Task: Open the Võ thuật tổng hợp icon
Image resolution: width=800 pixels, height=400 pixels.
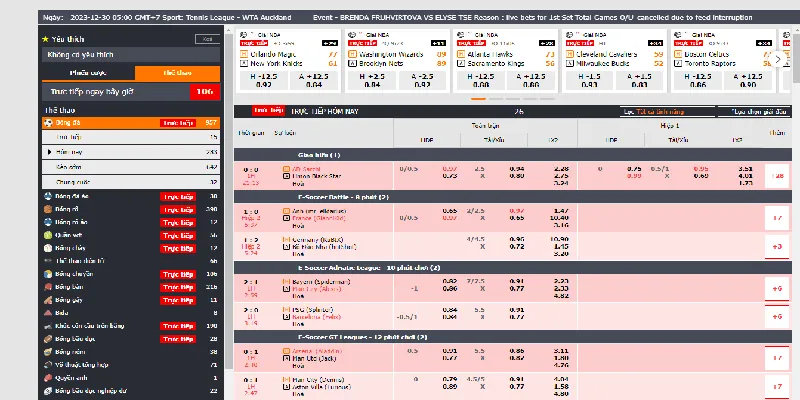Action: (x=48, y=365)
